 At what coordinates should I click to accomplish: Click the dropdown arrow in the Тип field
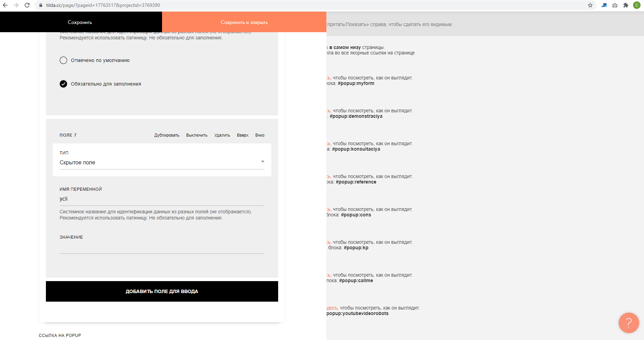tap(263, 162)
